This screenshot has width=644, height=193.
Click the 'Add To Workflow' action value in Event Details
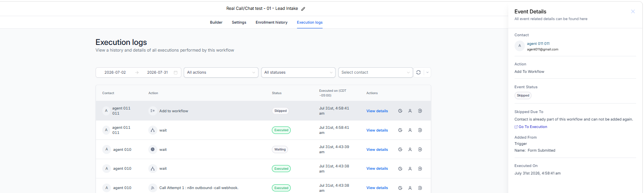tap(529, 72)
